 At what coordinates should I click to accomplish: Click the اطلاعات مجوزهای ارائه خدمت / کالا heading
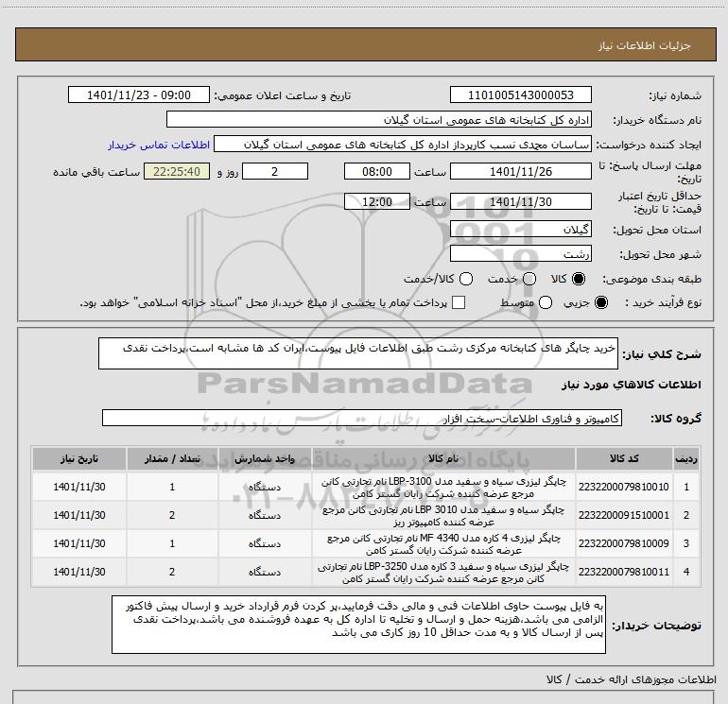(x=631, y=679)
